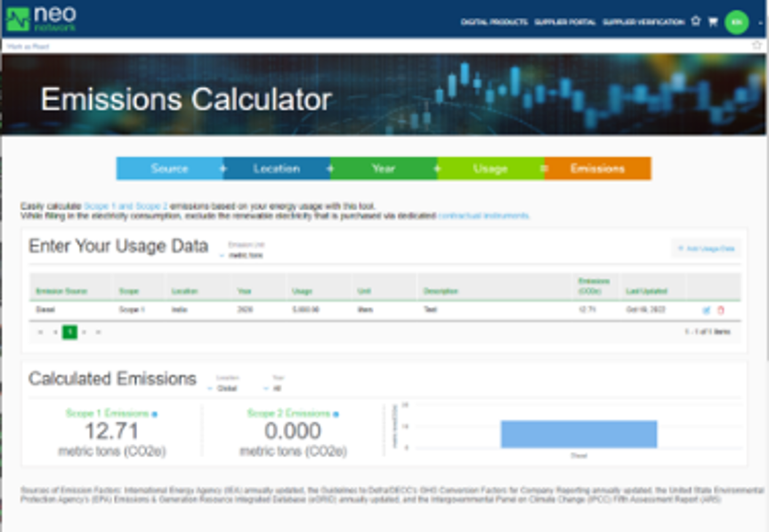Screen dimensions: 769x532
Task: Select page 1 in the pager
Action: 69,333
